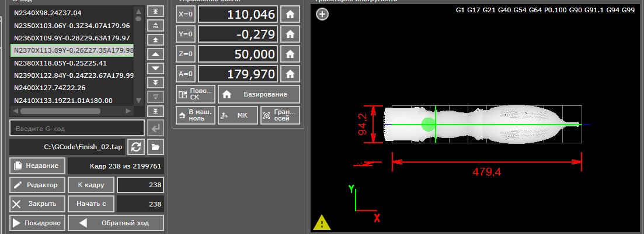Image resolution: width=644 pixels, height=234 pixels.
Task: Move one G-code line up
Action: pos(155,54)
